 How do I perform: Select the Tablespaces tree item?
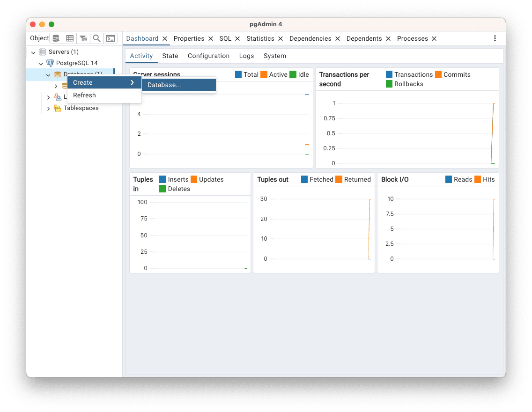(x=81, y=108)
